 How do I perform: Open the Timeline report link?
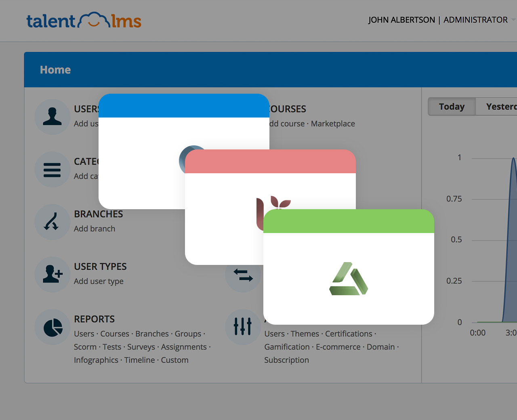[139, 360]
